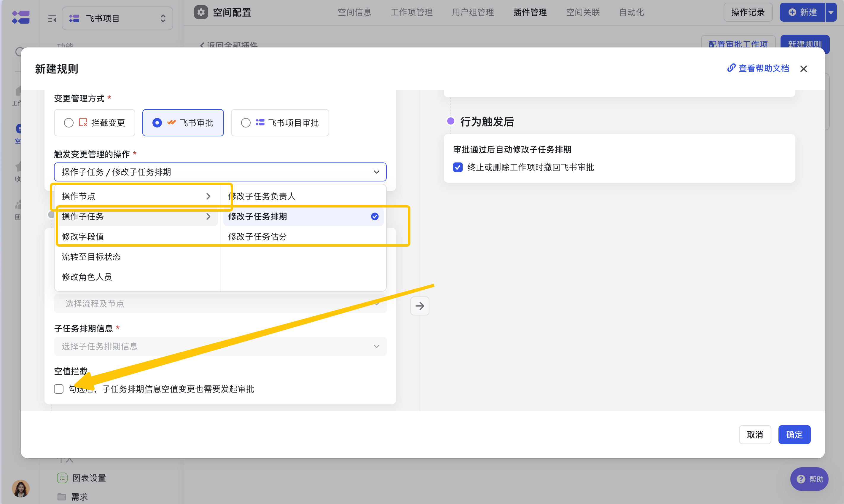
Task: Click the 飞书项目审批 project icon
Action: coord(260,123)
